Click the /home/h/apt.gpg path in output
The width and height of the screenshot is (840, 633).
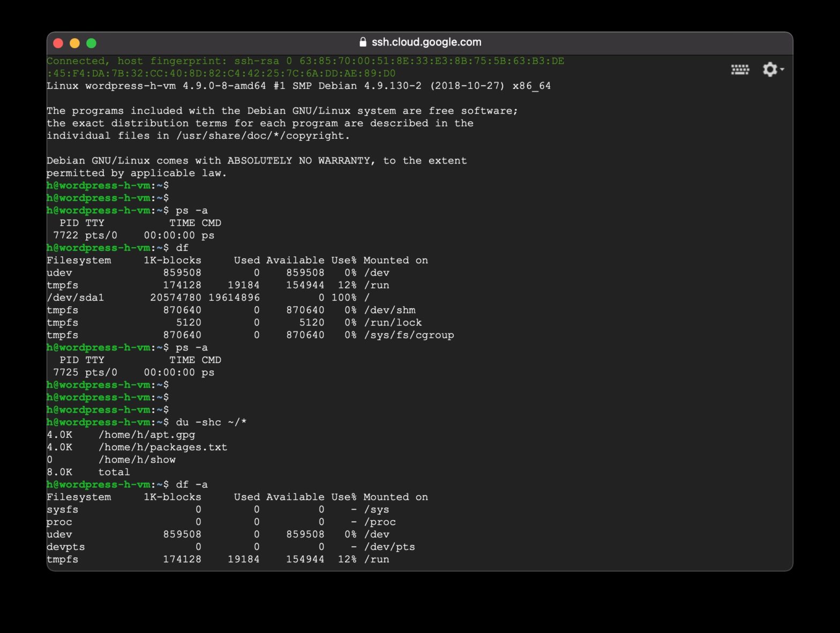click(x=146, y=435)
